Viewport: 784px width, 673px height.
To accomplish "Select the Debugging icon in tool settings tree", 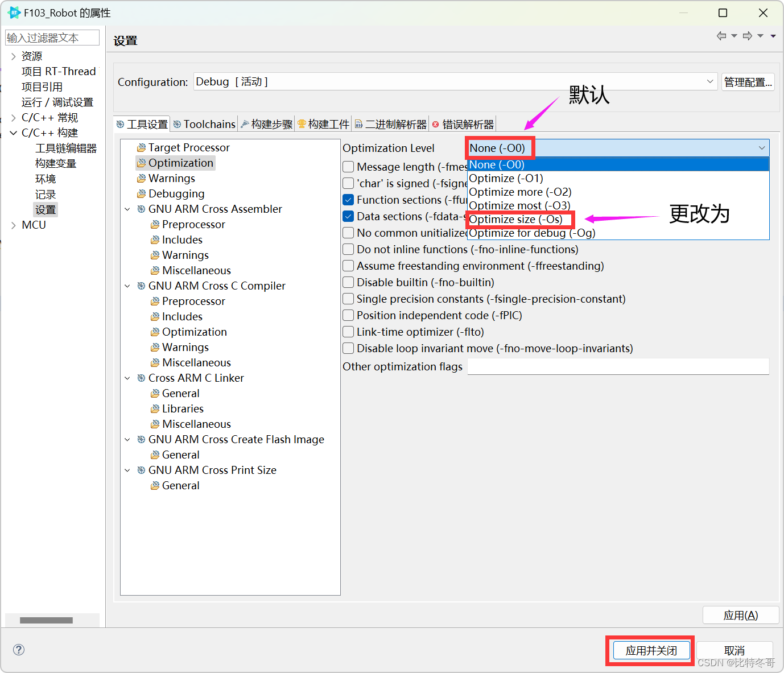I will [x=141, y=193].
